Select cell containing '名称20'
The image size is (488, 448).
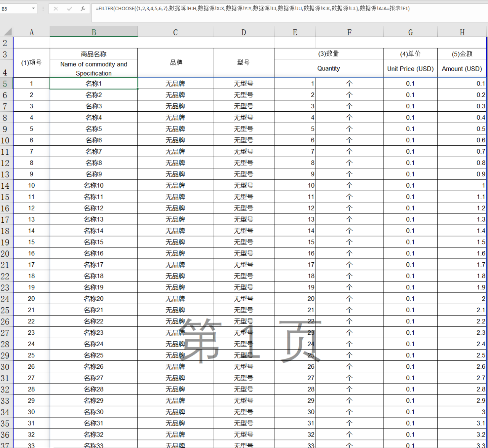tap(94, 299)
